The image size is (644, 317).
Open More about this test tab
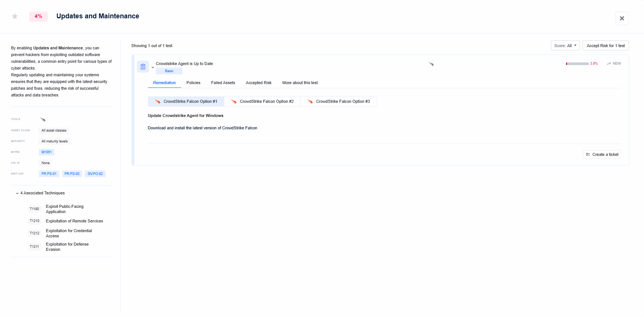(300, 83)
